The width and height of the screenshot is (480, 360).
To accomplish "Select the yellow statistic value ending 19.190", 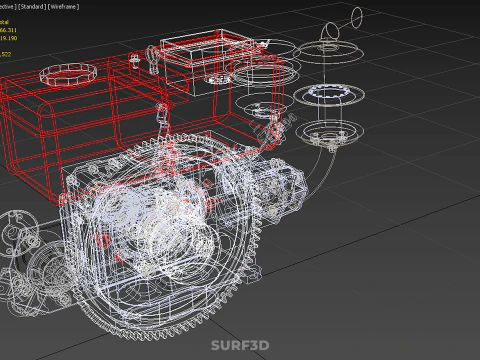I will [8, 38].
